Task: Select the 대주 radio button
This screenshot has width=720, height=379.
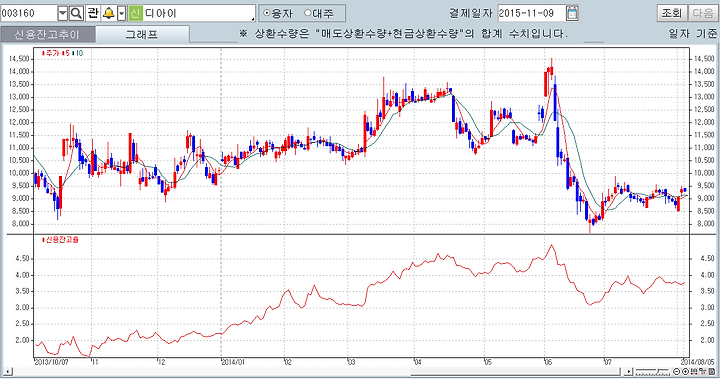Action: pyautogui.click(x=307, y=13)
